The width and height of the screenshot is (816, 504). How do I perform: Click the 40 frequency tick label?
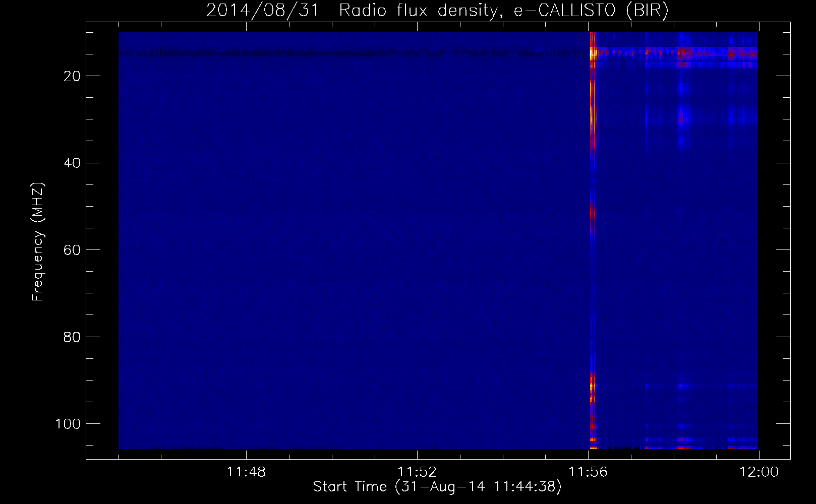coord(72,163)
